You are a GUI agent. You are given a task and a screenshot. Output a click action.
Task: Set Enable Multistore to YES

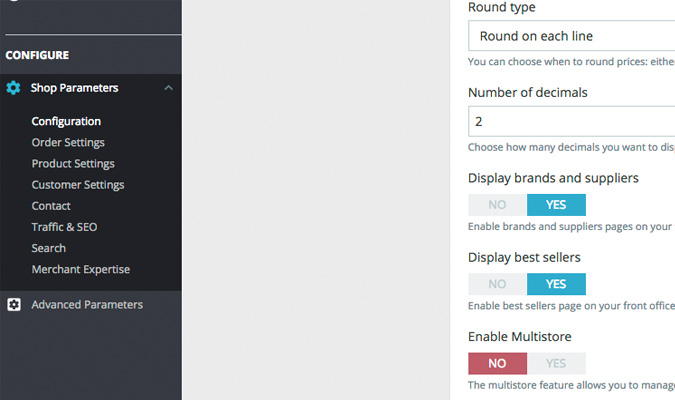click(x=556, y=363)
